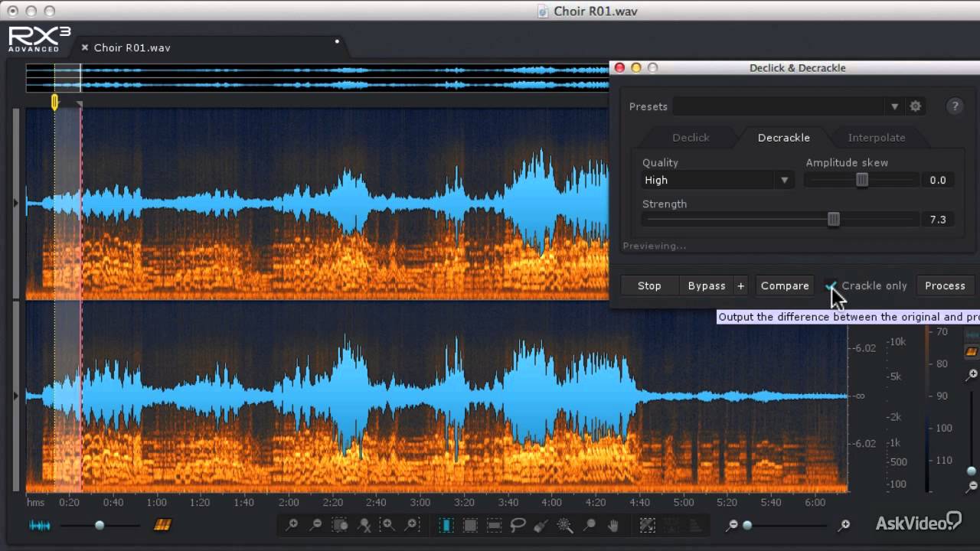
Task: Click the 10k frequency scale label
Action: 897,342
